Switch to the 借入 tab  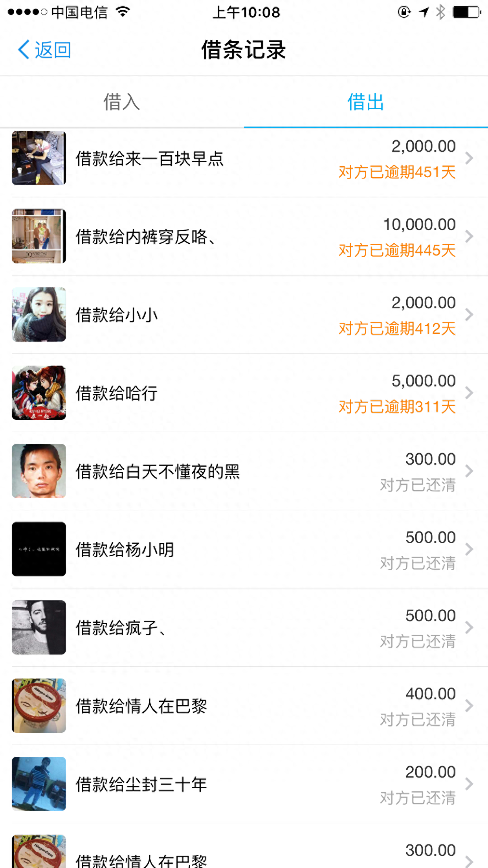pyautogui.click(x=122, y=102)
